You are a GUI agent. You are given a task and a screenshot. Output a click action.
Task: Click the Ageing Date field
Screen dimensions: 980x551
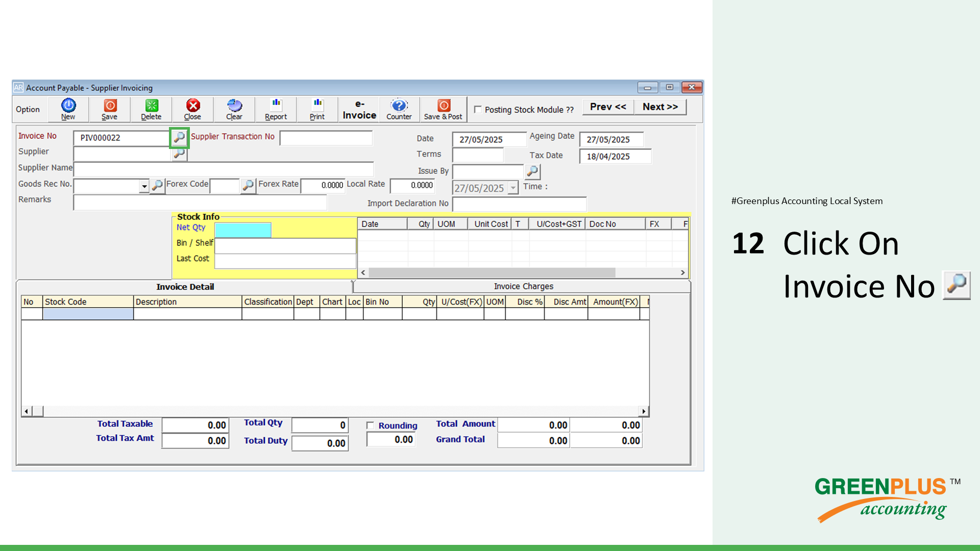611,139
